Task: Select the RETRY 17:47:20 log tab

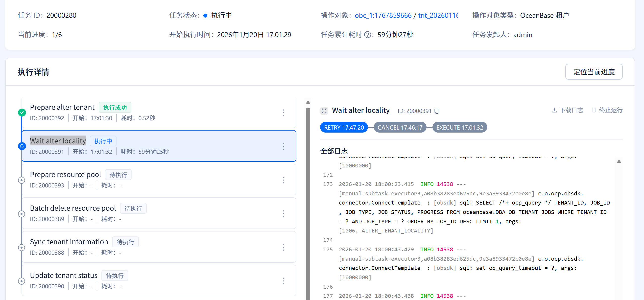Action: tap(343, 128)
